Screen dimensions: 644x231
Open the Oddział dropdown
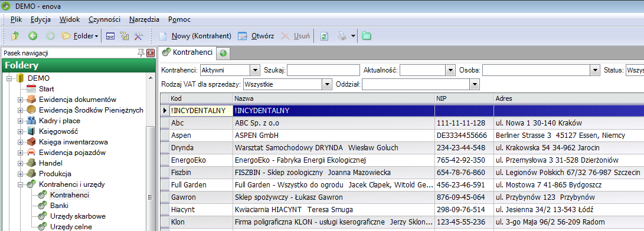coord(475,84)
